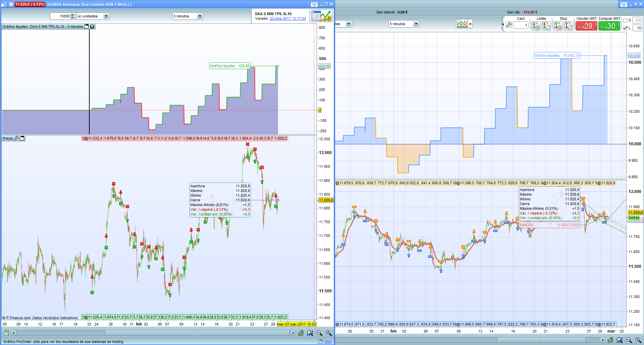Click the second Stop order icon

(568, 26)
